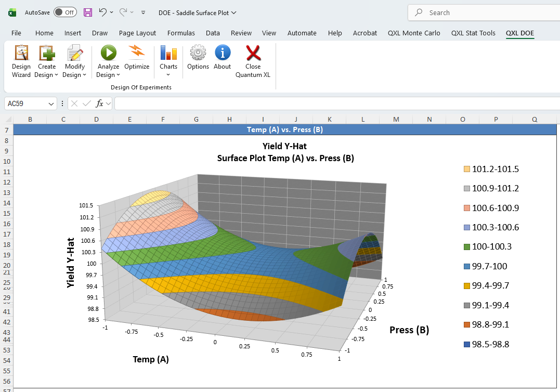Select the blue 99.7-100 legend swatch
The width and height of the screenshot is (560, 392).
point(467,266)
